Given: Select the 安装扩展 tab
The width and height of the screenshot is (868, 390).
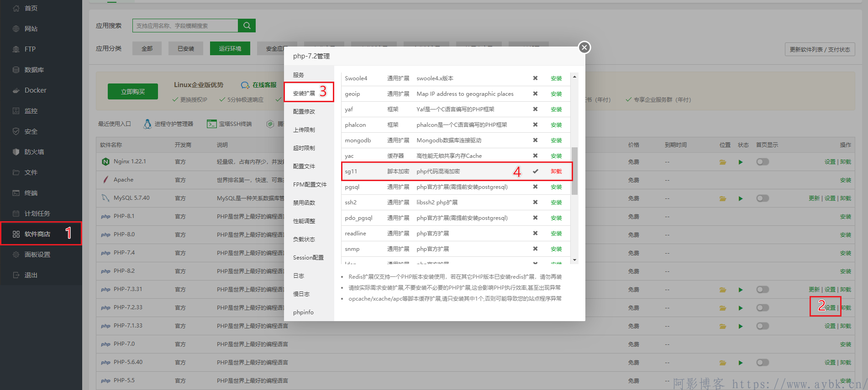Looking at the screenshot, I should point(309,93).
